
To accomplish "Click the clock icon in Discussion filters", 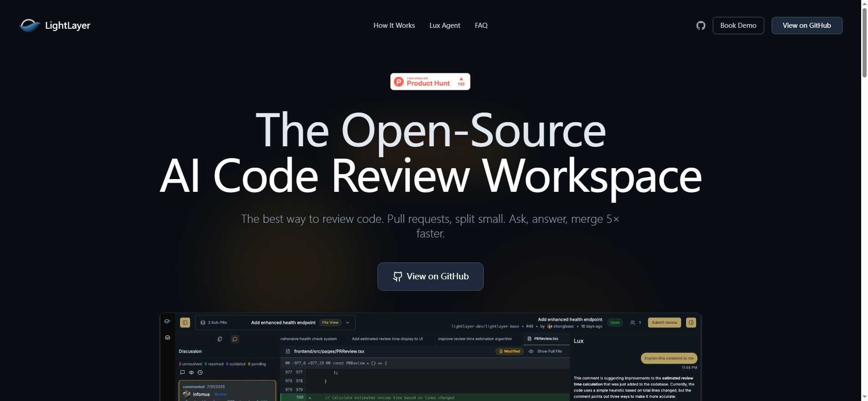I will pyautogui.click(x=200, y=372).
